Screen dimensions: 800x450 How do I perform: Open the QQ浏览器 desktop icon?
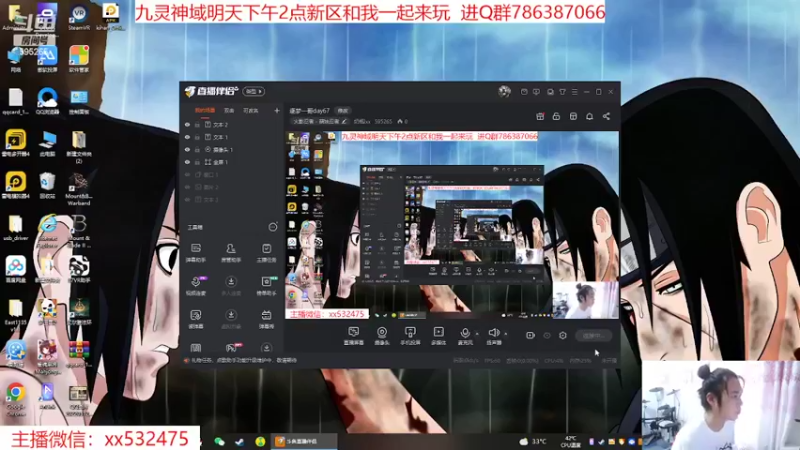(47, 101)
